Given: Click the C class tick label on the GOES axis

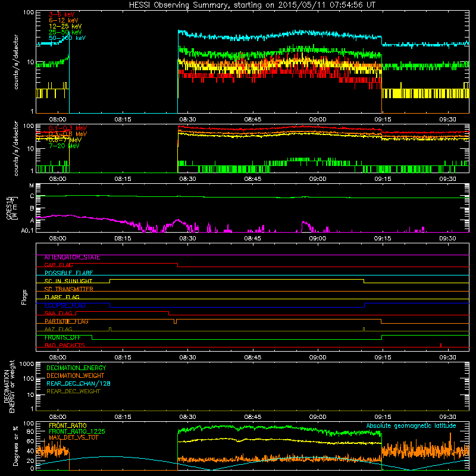Looking at the screenshot, I should (32, 196).
